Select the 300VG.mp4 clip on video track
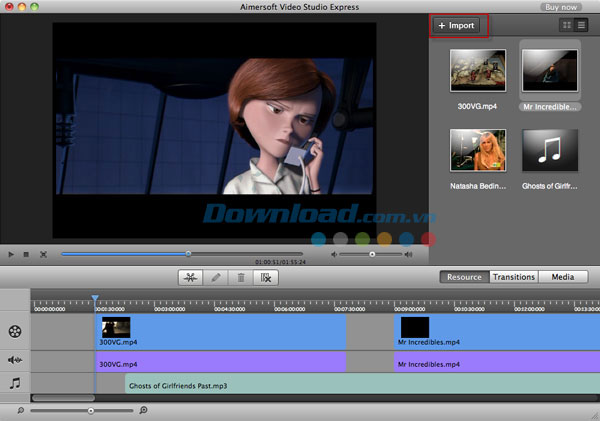The height and width of the screenshot is (421, 600). point(221,332)
